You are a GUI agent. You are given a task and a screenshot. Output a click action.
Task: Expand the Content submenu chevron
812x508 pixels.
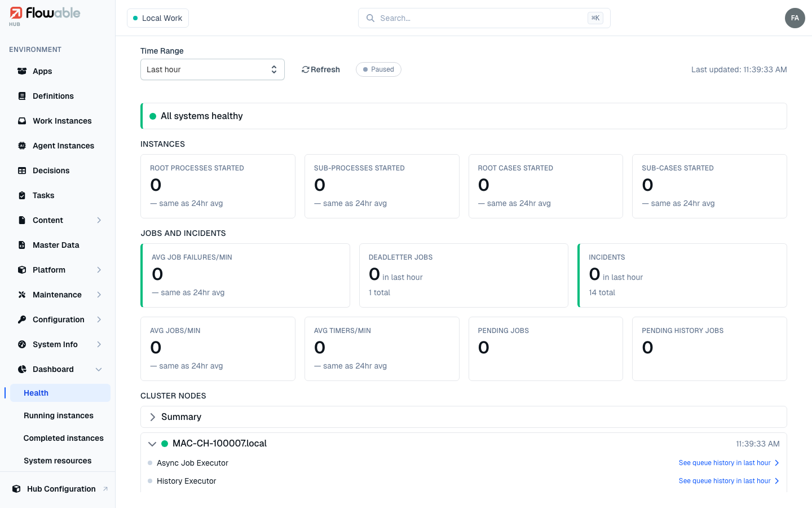point(99,220)
